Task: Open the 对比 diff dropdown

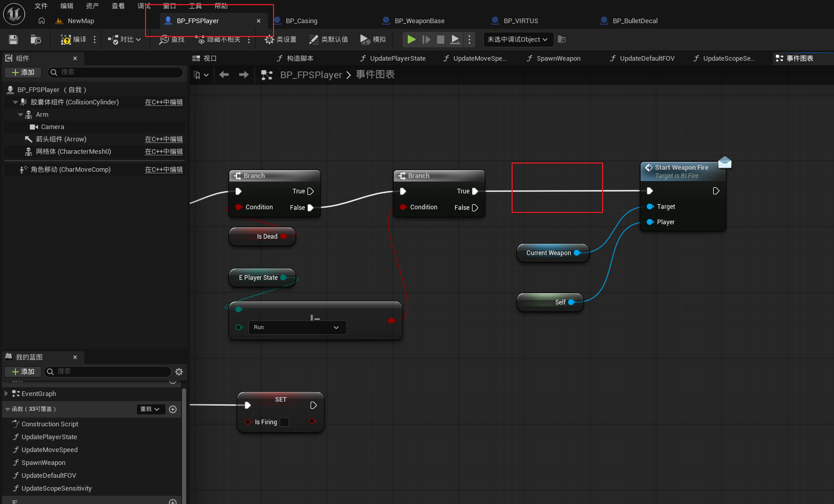Action: 124,40
